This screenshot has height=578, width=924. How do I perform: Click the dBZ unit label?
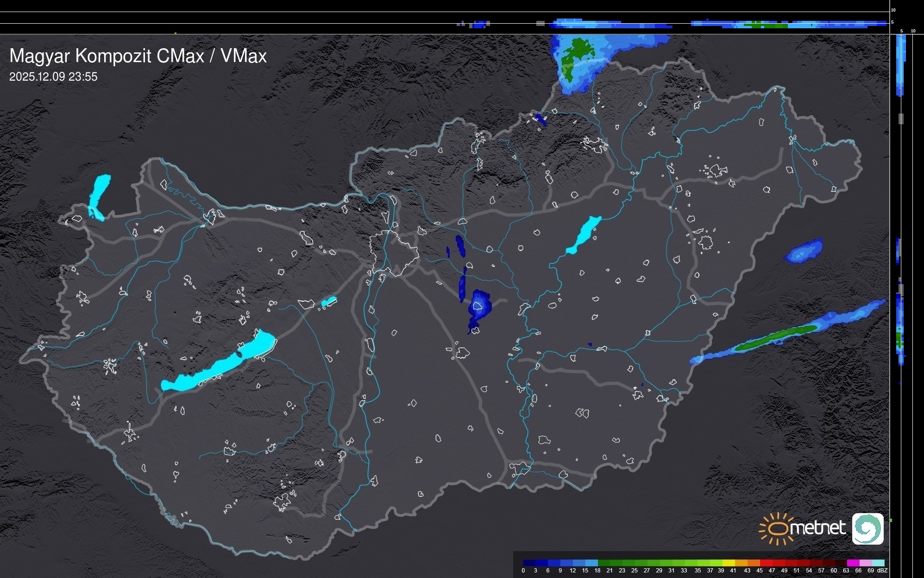tap(882, 571)
